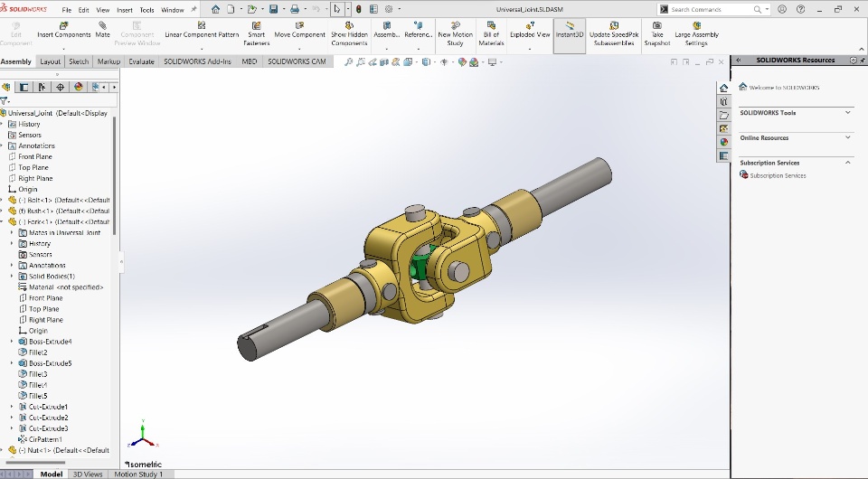Open Bill of Materials
868x479 pixels.
pyautogui.click(x=491, y=33)
